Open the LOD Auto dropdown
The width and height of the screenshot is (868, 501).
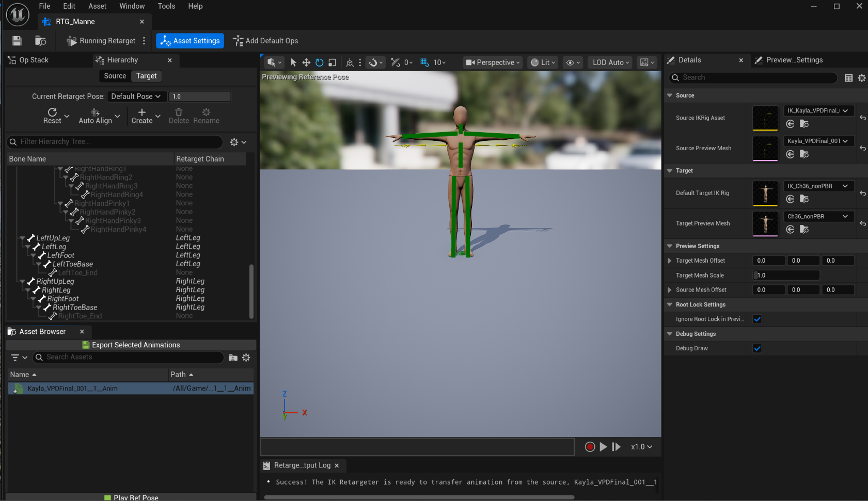coord(609,62)
